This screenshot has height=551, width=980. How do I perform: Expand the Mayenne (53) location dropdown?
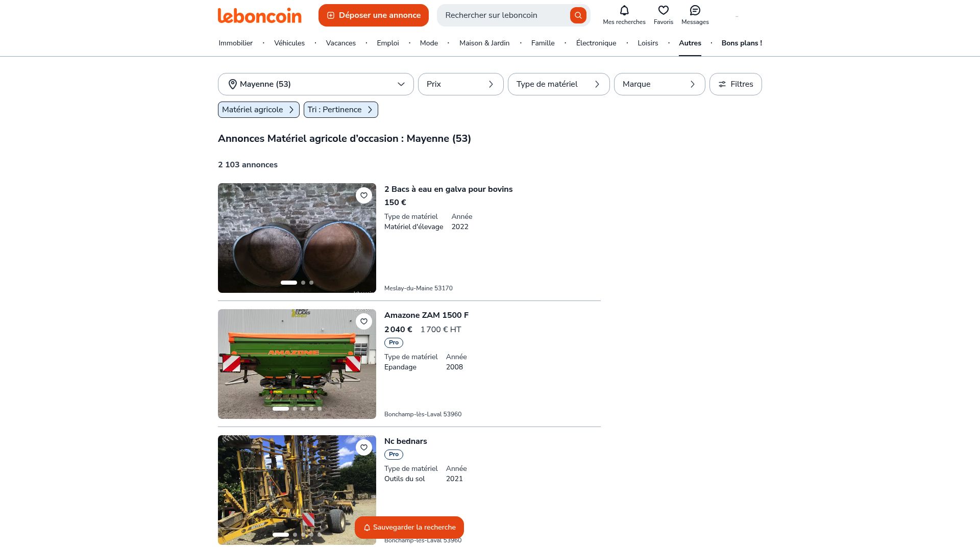coord(315,84)
